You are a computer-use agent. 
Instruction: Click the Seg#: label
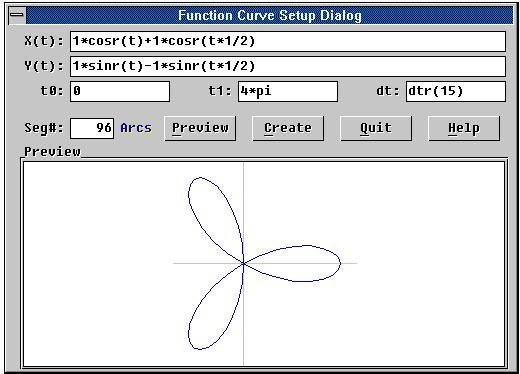click(44, 128)
